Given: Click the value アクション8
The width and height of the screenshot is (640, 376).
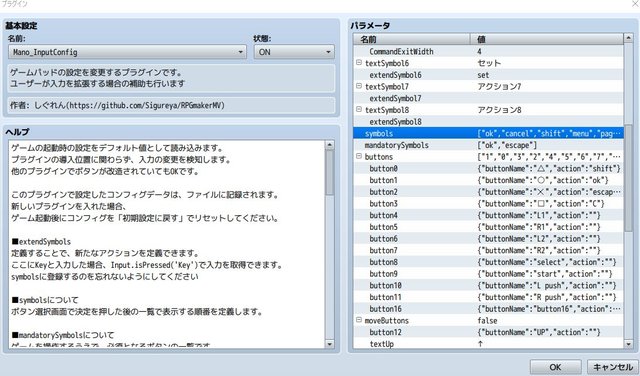Looking at the screenshot, I should point(499,110).
